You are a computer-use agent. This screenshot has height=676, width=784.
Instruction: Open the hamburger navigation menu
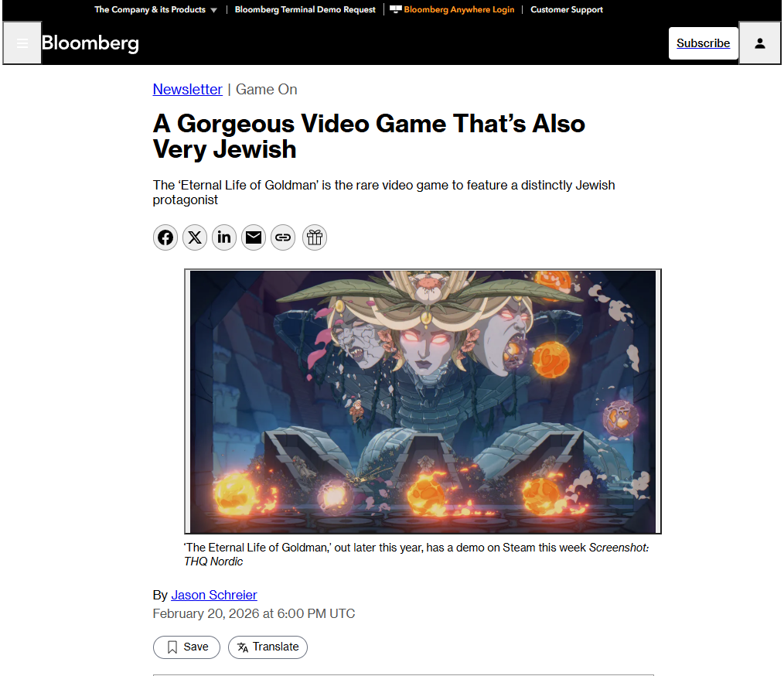(x=22, y=43)
